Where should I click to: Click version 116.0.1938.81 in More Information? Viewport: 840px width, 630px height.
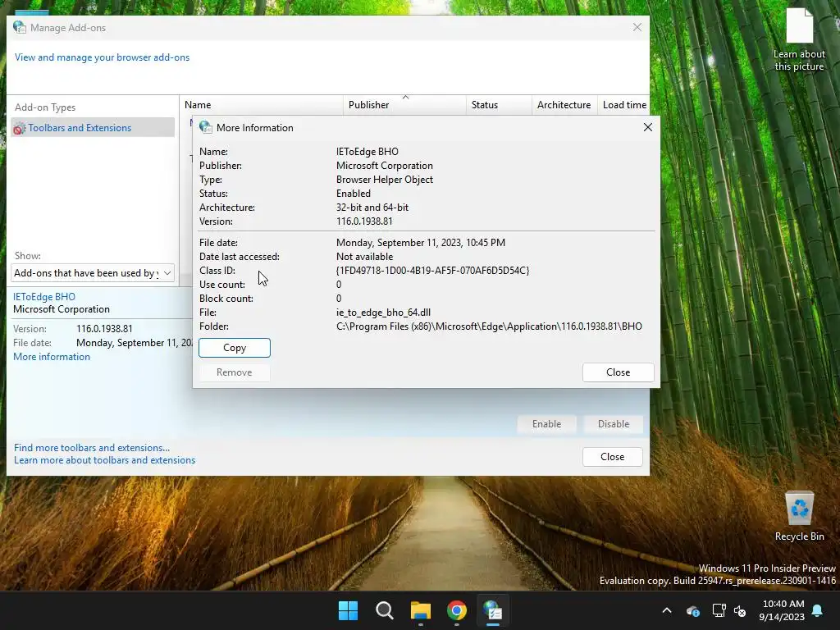click(x=364, y=221)
